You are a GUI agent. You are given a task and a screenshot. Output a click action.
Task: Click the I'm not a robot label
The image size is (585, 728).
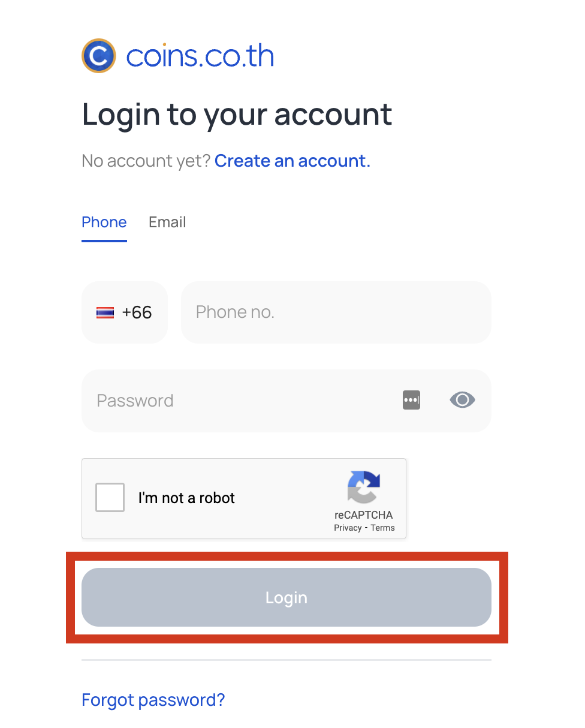point(186,498)
